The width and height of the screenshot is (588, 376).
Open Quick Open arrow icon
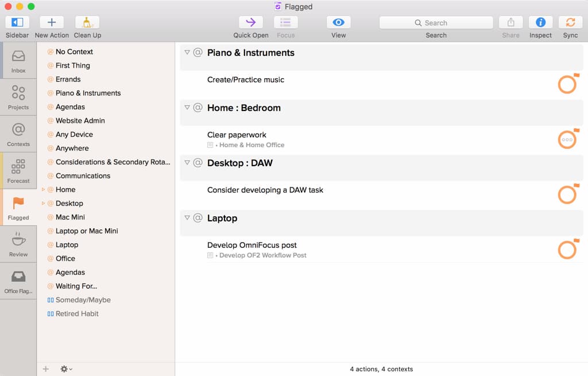(x=251, y=22)
